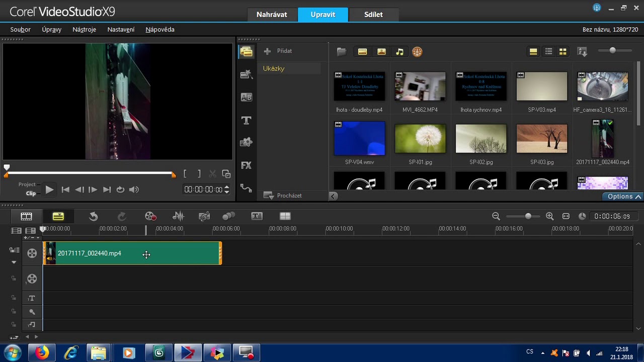This screenshot has height=362, width=644.
Task: Switch to the Sdílet tab
Action: [x=373, y=15]
